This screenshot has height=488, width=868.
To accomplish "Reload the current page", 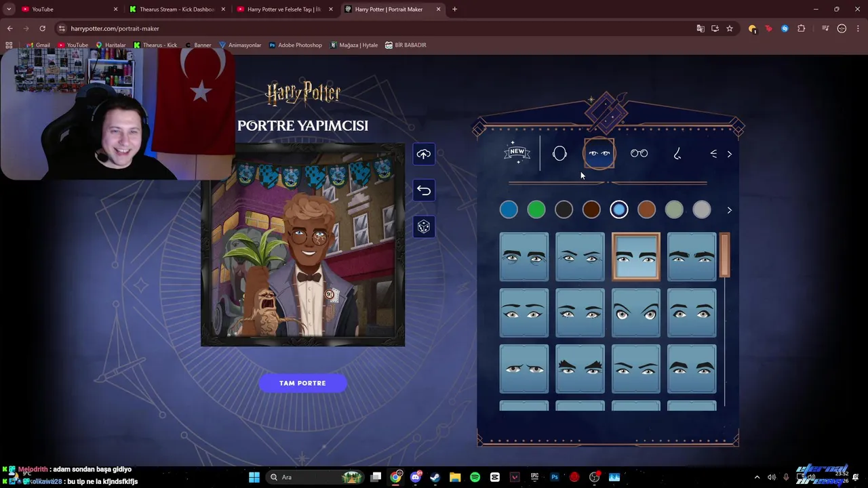I will pyautogui.click(x=42, y=28).
